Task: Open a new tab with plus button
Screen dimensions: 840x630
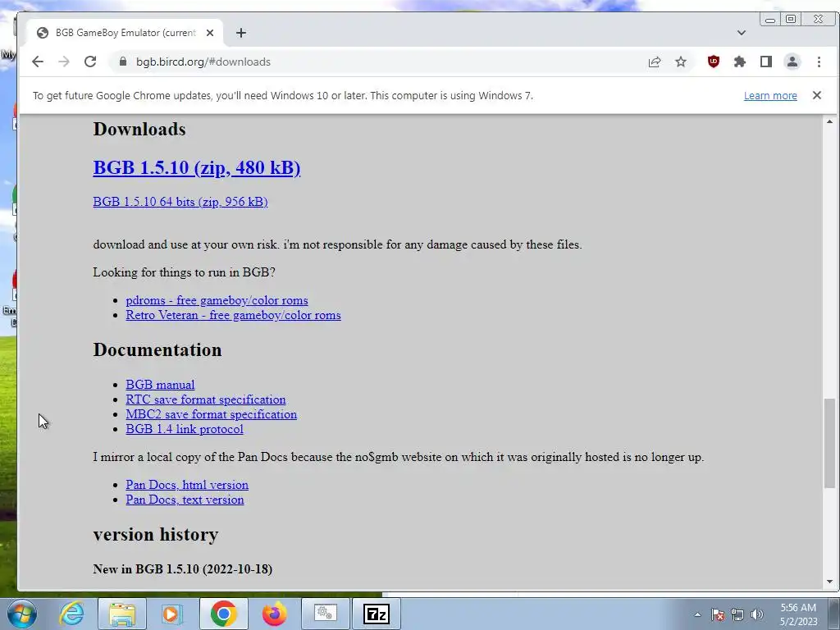Action: pos(241,33)
